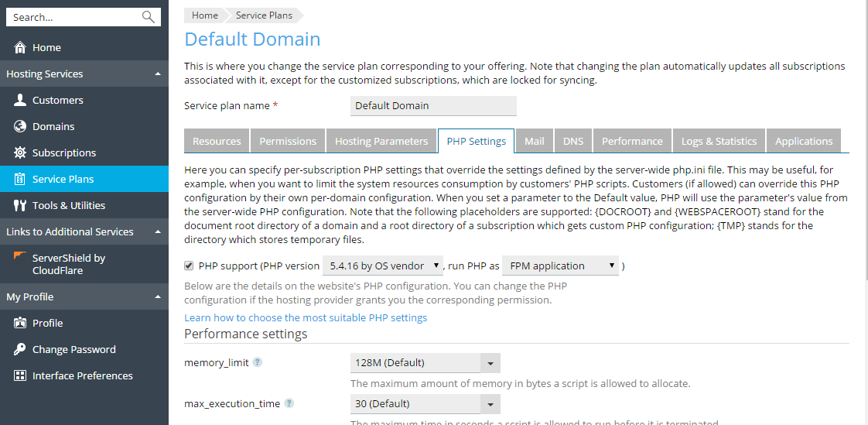Open the Logs & Statistics tab
Screen dimensions: 868x425
coord(719,141)
